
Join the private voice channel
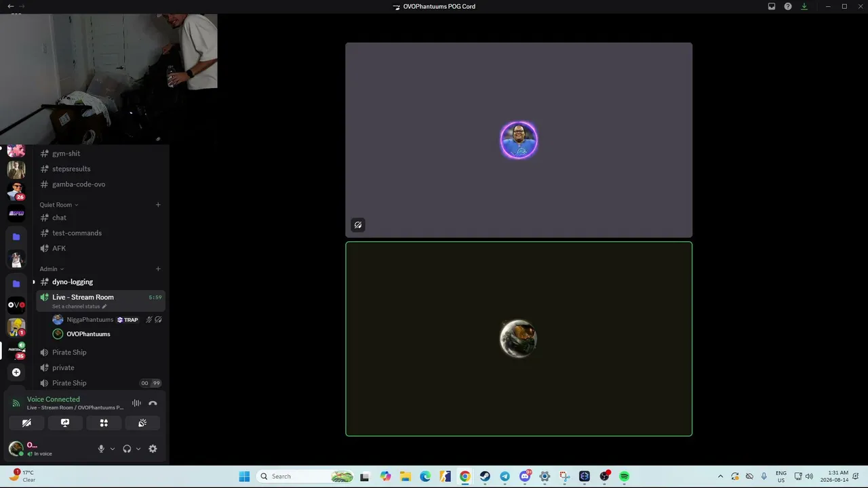[100, 367]
